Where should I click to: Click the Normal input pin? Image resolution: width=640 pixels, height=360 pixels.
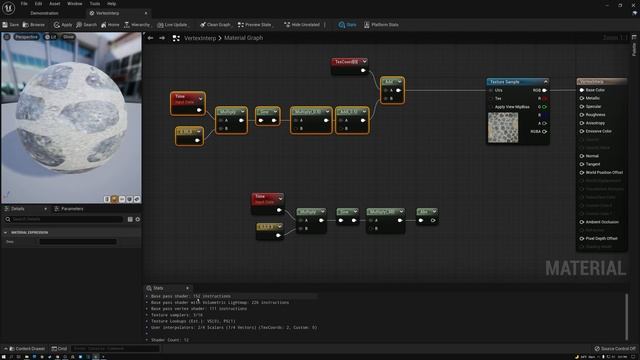[582, 156]
